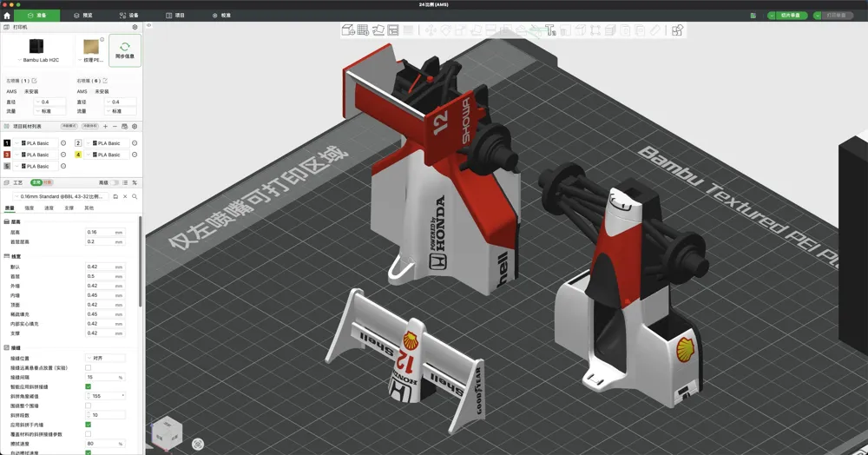Collapse the left sidebar arrow icon
The image size is (868, 455).
pos(148,25)
